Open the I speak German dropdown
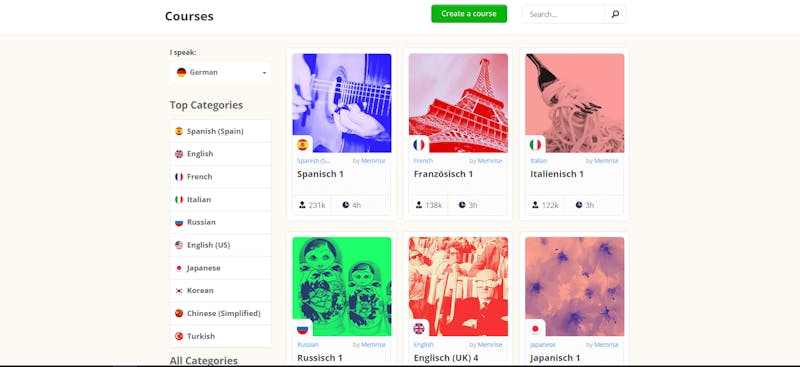 [220, 72]
